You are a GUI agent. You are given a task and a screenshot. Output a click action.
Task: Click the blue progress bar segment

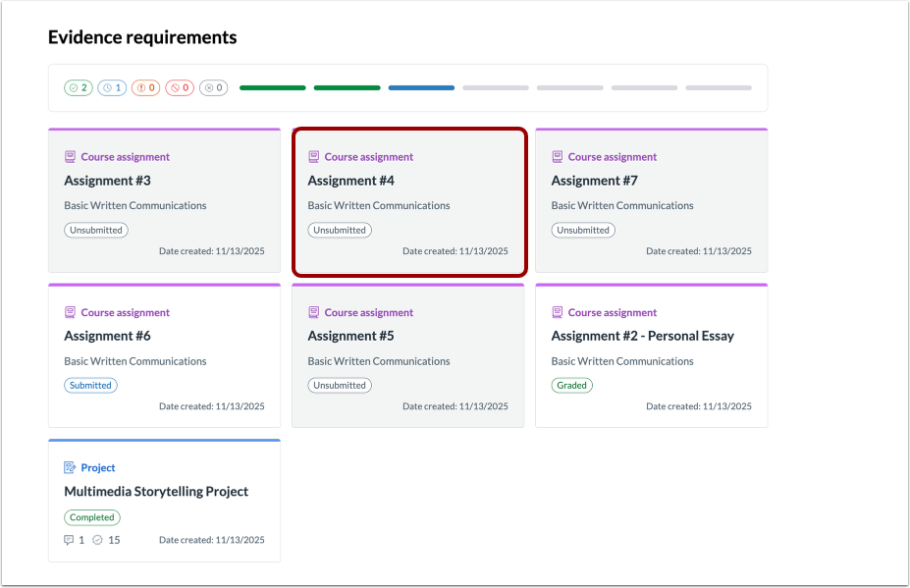pyautogui.click(x=421, y=87)
